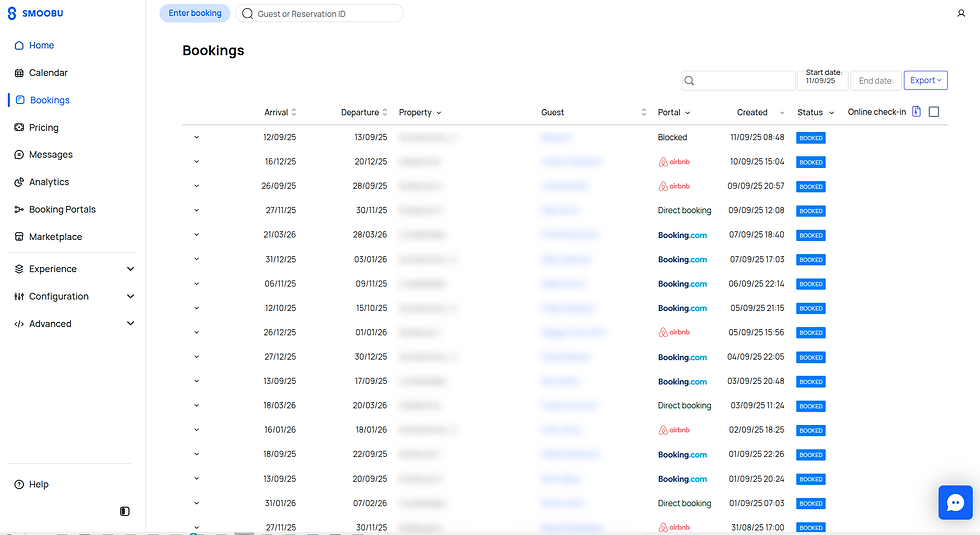The height and width of the screenshot is (535, 980).
Task: Expand the Experience menu chevron
Action: 131,269
